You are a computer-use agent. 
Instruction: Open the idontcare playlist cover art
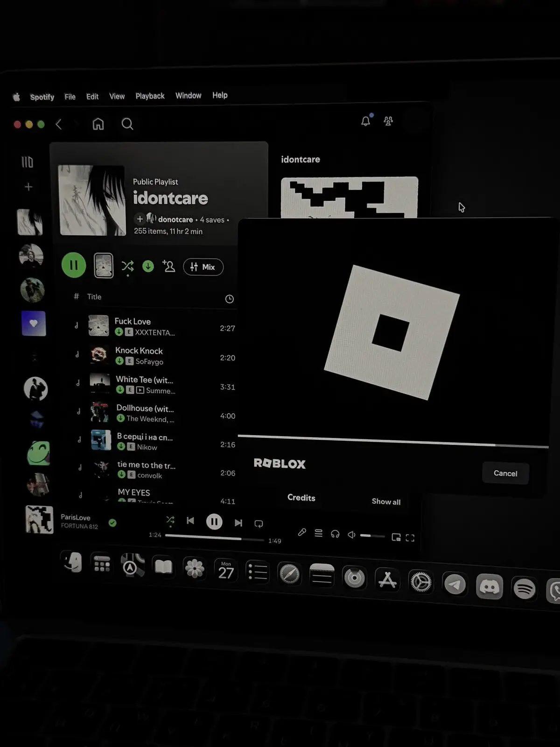[91, 200]
